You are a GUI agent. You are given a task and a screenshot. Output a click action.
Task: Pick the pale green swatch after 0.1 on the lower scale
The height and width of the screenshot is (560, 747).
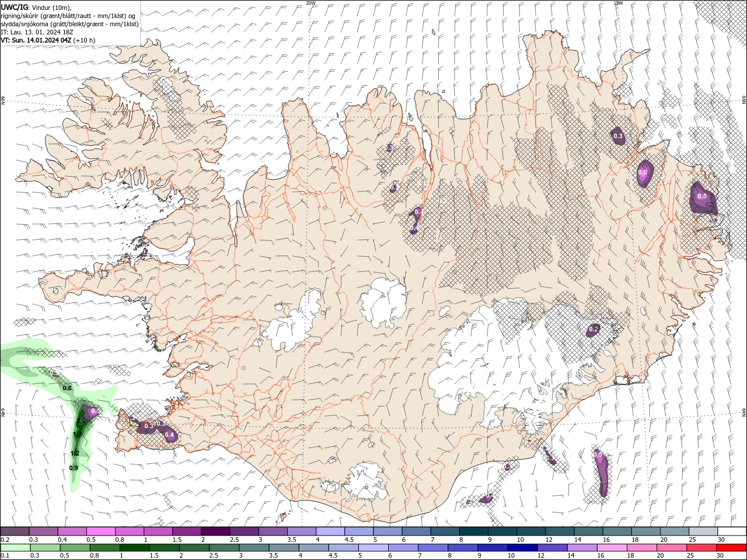(15, 548)
